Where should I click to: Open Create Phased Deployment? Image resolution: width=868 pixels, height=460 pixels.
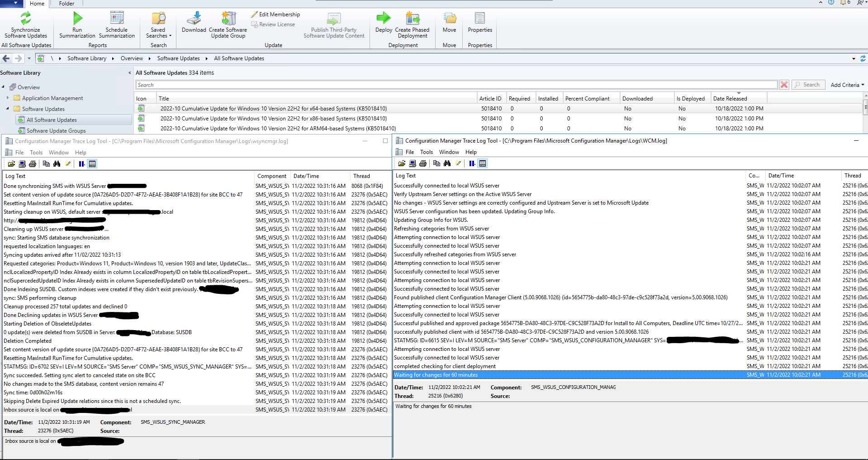[413, 25]
